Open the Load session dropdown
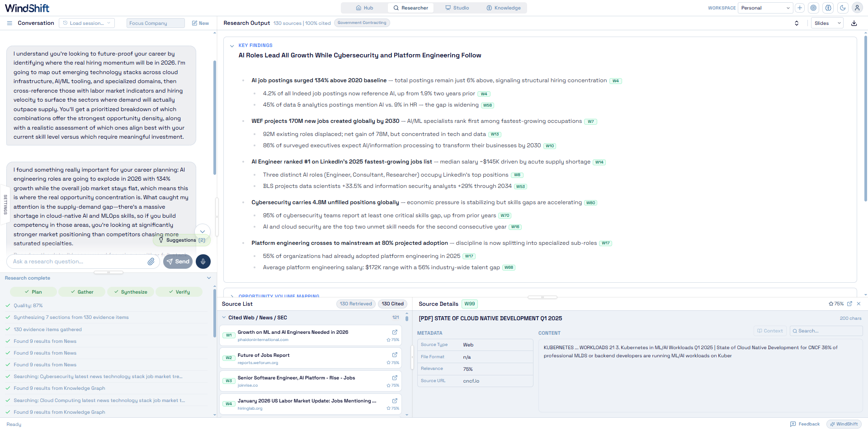Screen dimensions: 868x430 pyautogui.click(x=87, y=23)
